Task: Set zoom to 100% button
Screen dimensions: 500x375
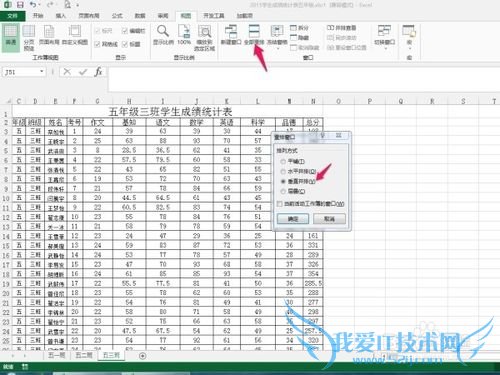Action: (184, 35)
